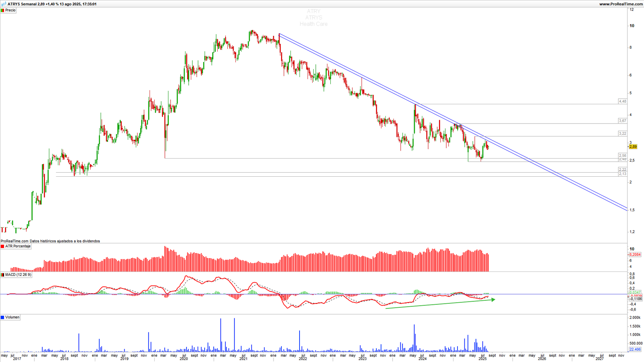Click the 12 mark on the price axis
The image size is (644, 362).
pyautogui.click(x=632, y=9)
